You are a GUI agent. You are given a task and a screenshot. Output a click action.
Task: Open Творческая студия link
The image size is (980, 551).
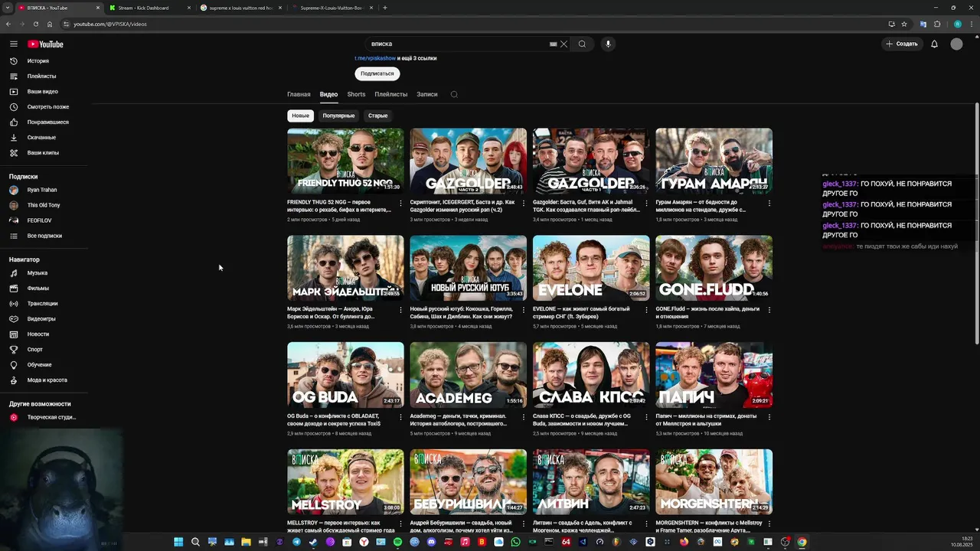point(44,418)
